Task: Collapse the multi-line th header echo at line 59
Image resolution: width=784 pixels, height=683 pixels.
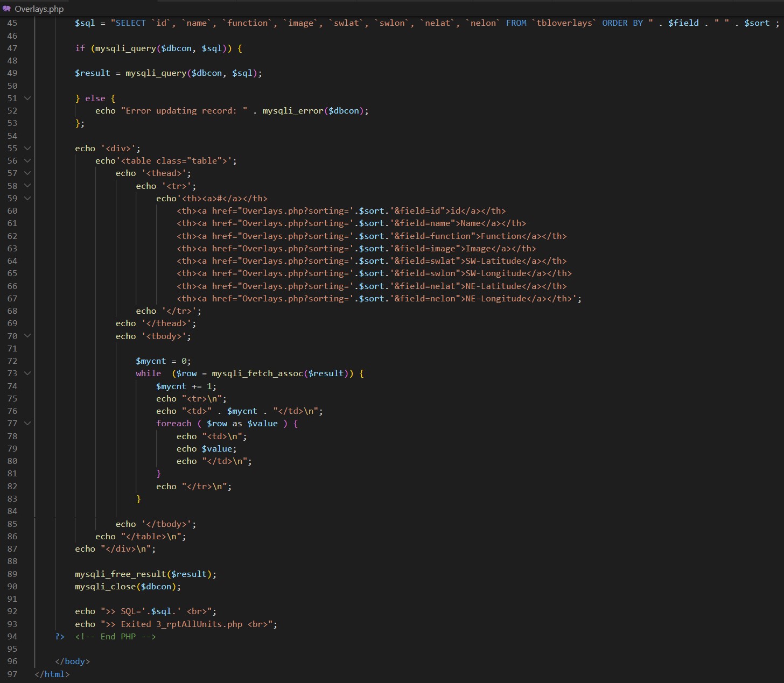Action: pos(27,198)
